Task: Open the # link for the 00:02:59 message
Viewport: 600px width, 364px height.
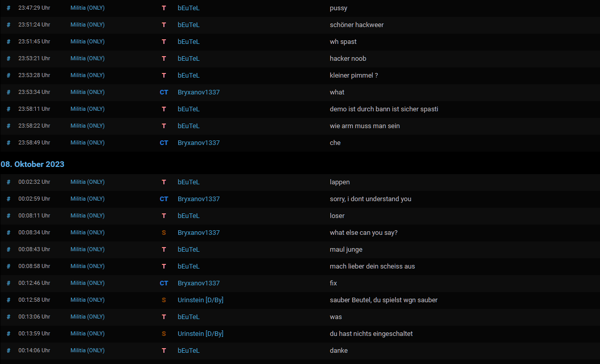Action: (8, 199)
